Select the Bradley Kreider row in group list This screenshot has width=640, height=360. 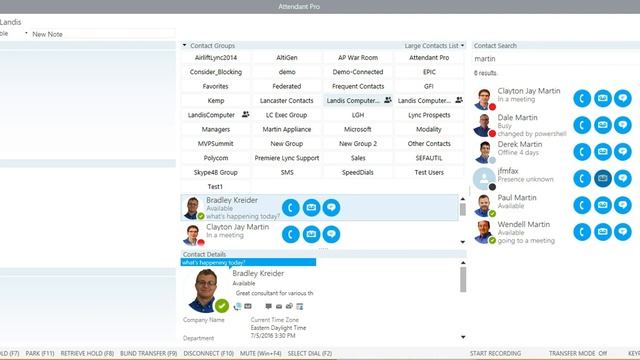coord(320,208)
